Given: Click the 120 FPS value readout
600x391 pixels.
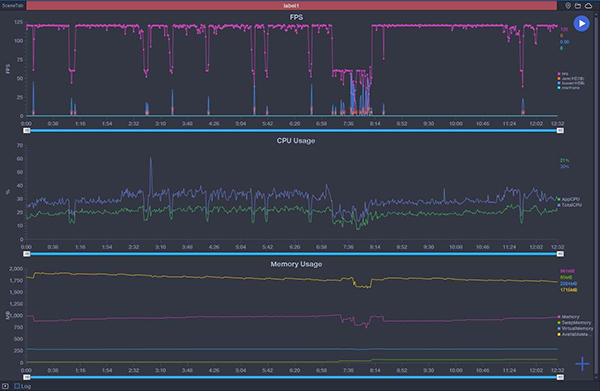Looking at the screenshot, I should (x=564, y=29).
